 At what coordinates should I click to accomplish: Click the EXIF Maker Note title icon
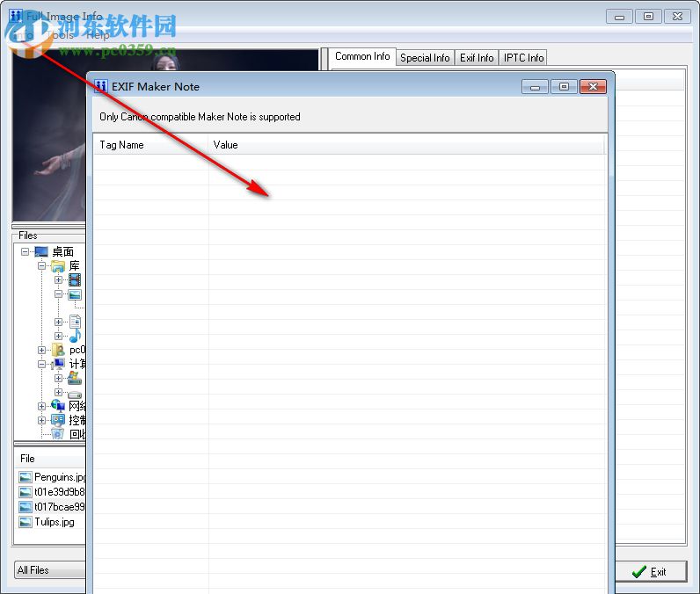(101, 86)
